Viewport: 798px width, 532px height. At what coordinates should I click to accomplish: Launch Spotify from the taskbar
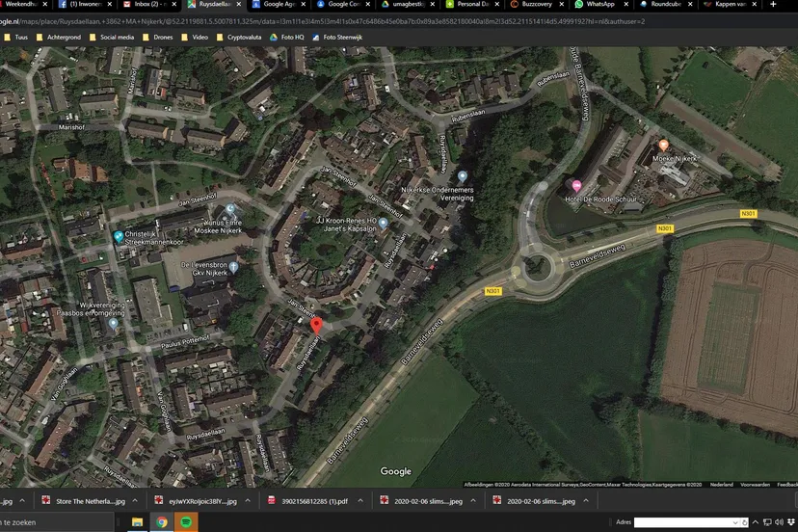[x=186, y=522]
